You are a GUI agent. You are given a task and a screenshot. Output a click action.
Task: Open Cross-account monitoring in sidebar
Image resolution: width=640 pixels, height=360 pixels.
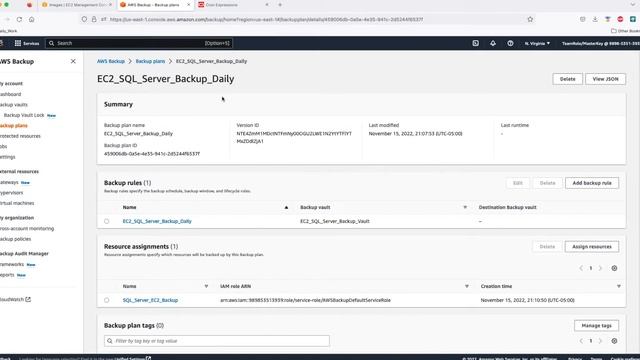pos(27,229)
